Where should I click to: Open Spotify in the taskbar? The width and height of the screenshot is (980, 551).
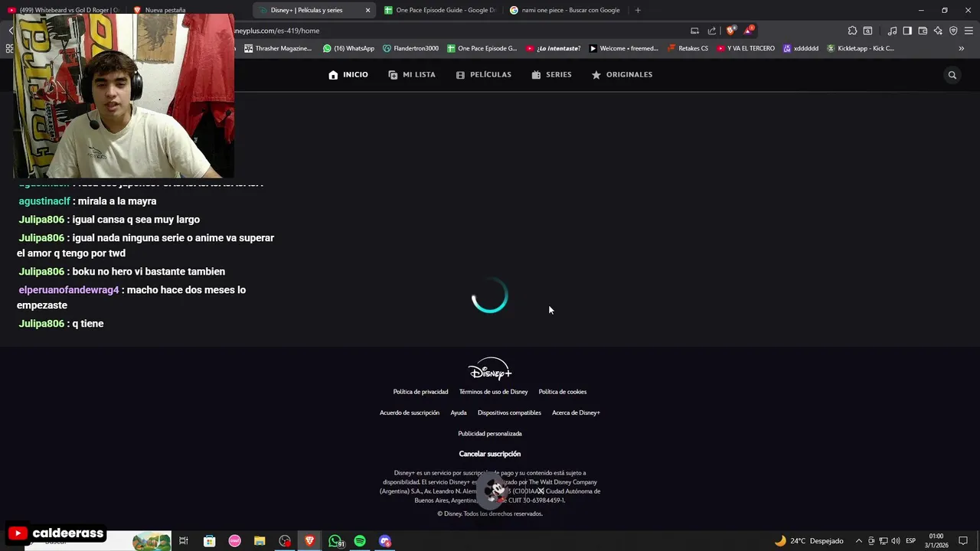(x=360, y=541)
